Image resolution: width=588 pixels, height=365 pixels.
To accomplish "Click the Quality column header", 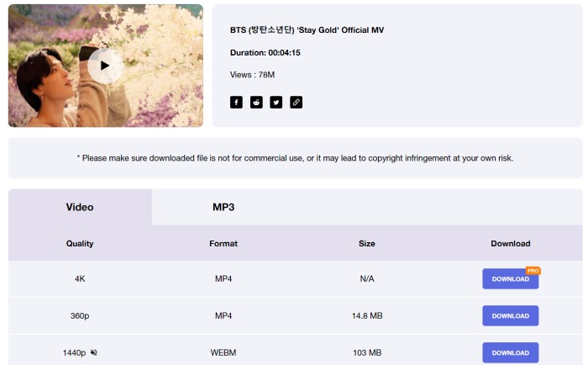I will tap(80, 243).
